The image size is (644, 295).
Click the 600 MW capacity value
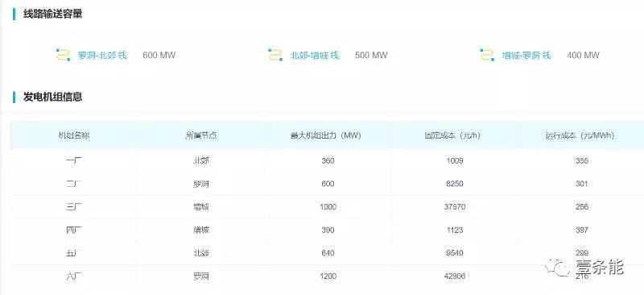pyautogui.click(x=159, y=55)
